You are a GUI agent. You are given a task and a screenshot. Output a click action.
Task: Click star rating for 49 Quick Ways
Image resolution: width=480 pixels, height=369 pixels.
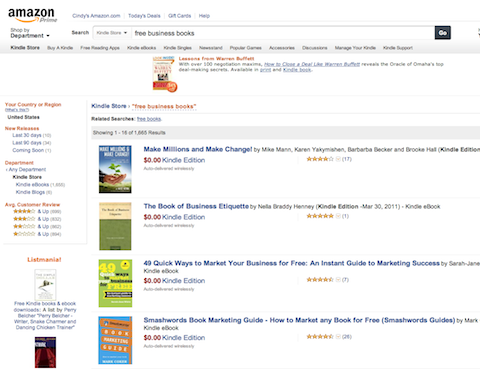point(320,280)
